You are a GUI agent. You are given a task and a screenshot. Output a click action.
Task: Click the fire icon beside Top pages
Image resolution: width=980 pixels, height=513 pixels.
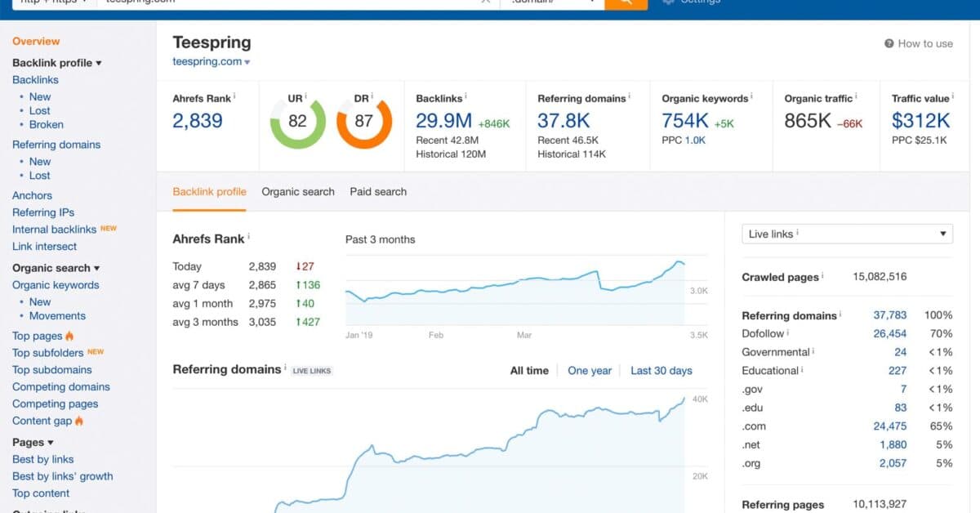[69, 336]
